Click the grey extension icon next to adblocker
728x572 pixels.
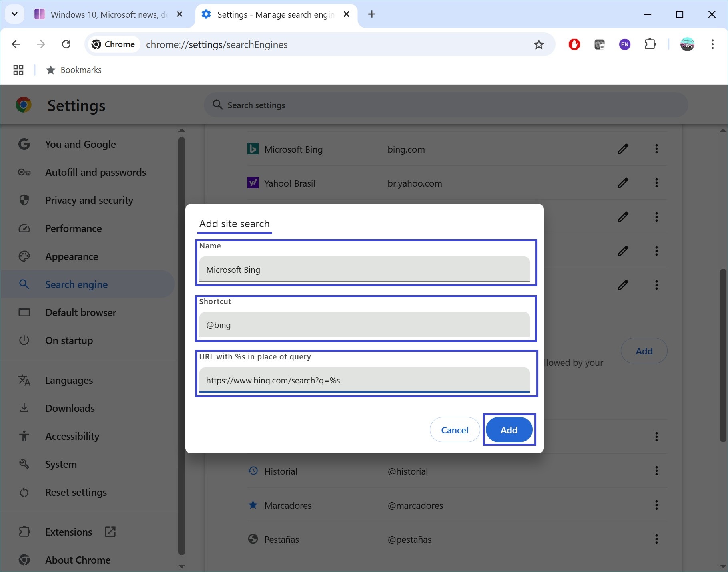[x=599, y=44]
